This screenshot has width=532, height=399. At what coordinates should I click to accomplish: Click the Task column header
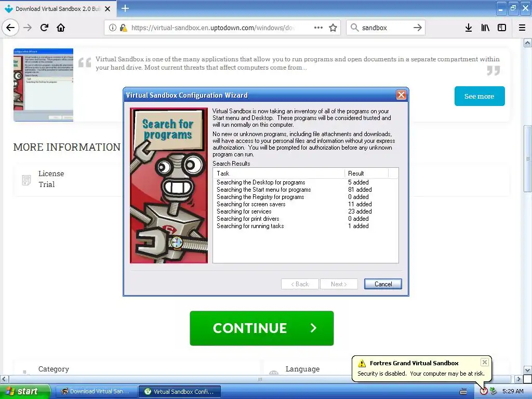point(278,173)
